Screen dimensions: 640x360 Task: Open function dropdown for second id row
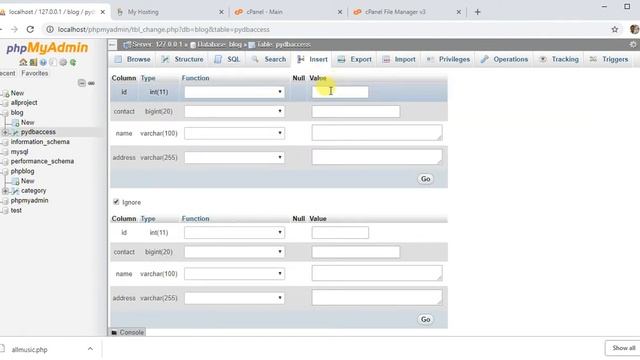coord(234,232)
